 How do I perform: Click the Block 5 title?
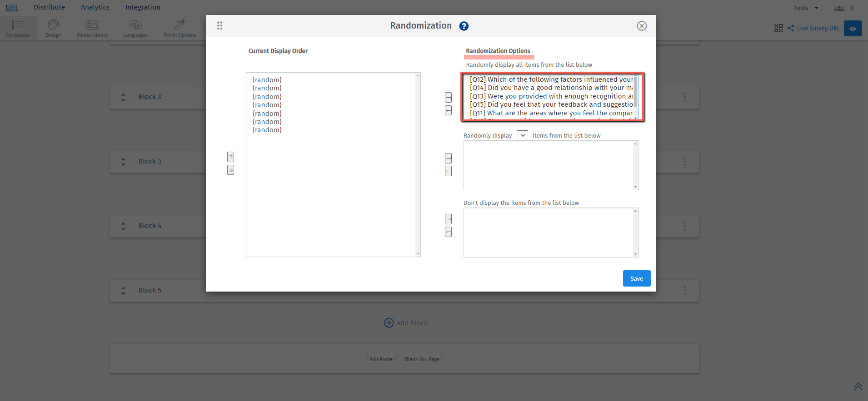coord(150,290)
